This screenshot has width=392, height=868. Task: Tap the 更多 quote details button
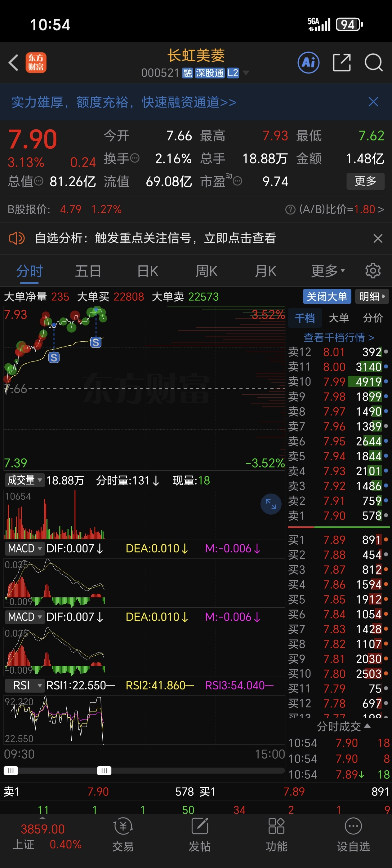point(365,181)
